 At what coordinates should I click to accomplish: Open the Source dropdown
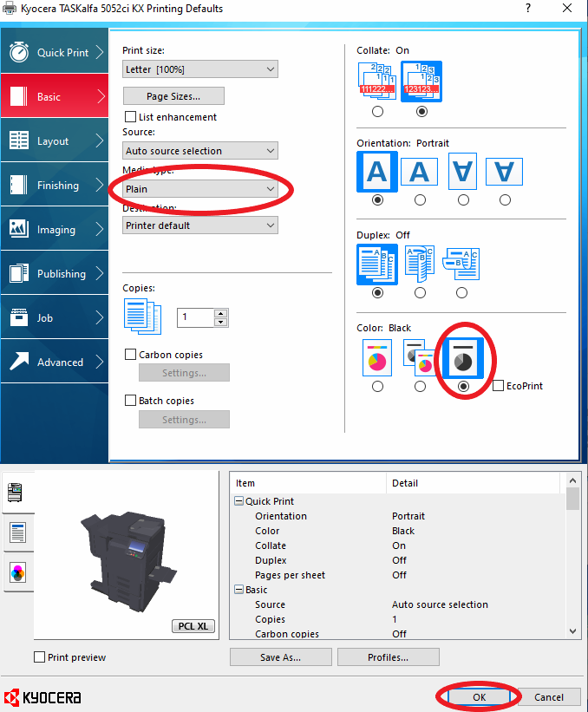pyautogui.click(x=200, y=151)
